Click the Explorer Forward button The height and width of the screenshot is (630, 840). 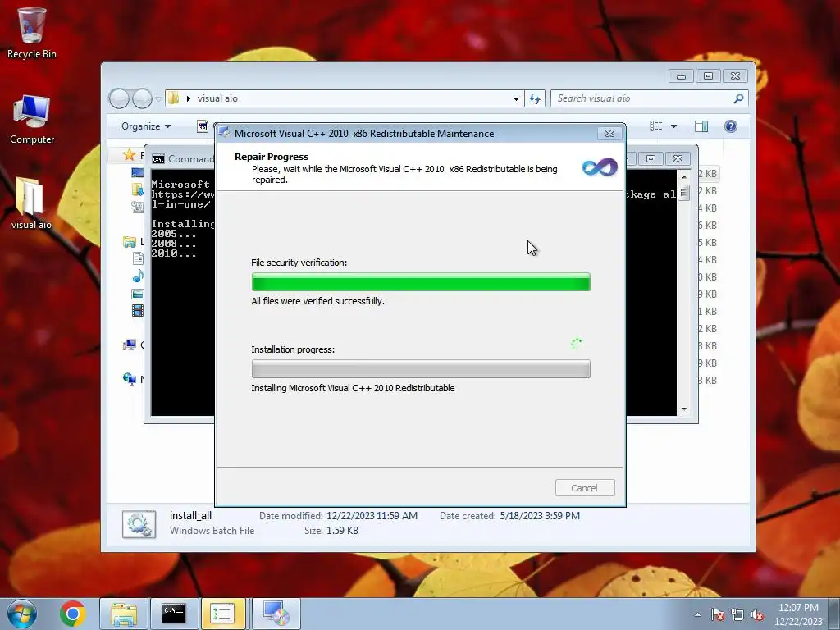tap(142, 98)
